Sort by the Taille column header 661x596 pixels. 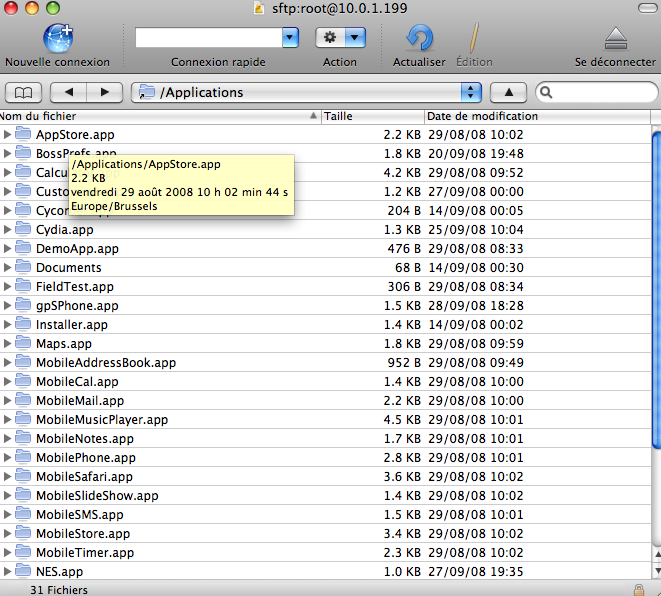373,116
